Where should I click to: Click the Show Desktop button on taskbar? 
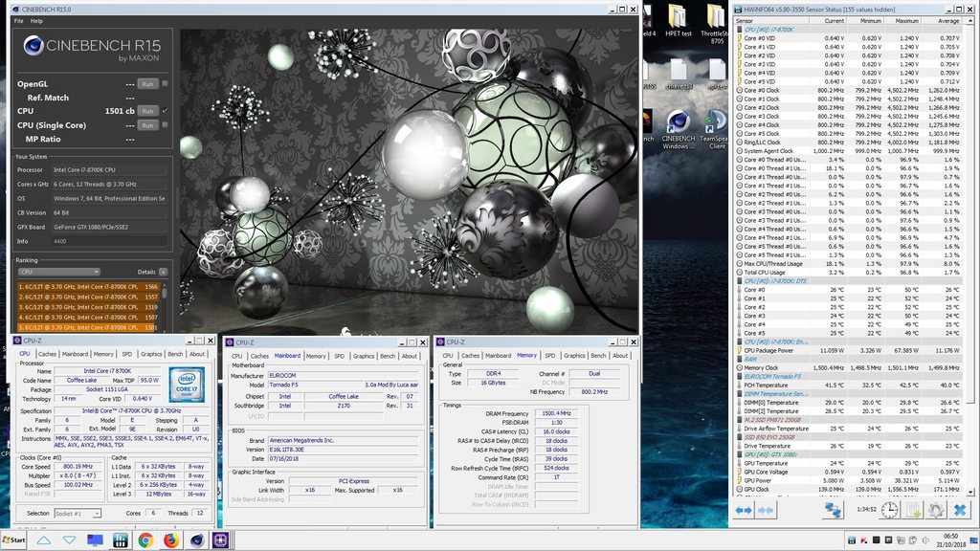point(975,540)
